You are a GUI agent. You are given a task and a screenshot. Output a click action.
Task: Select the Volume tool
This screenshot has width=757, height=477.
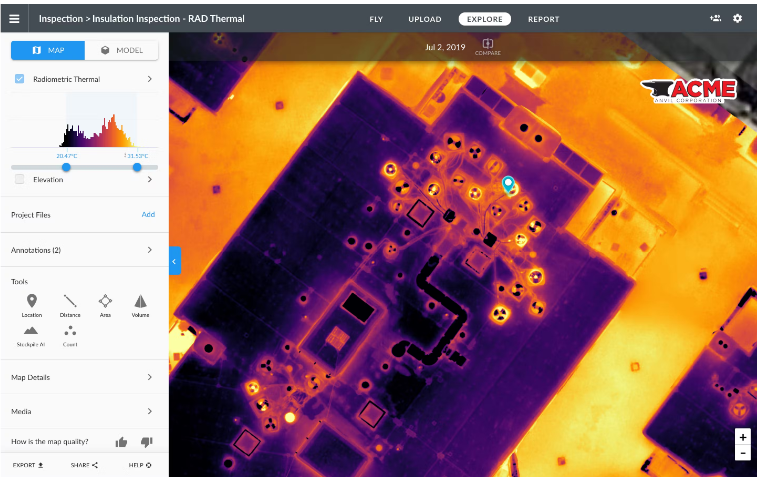(x=140, y=305)
